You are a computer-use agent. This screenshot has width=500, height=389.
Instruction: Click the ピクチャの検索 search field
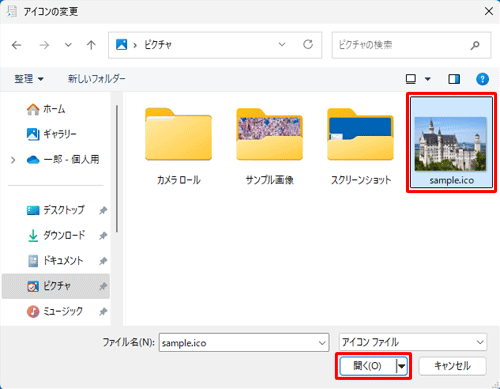pyautogui.click(x=411, y=45)
